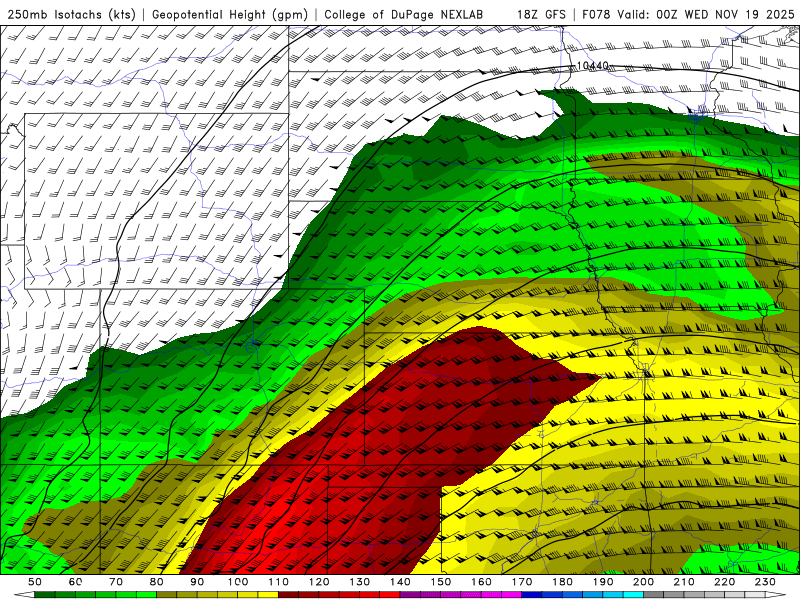Click the '220' value on the color scale
800x600 pixels.
pos(725,582)
